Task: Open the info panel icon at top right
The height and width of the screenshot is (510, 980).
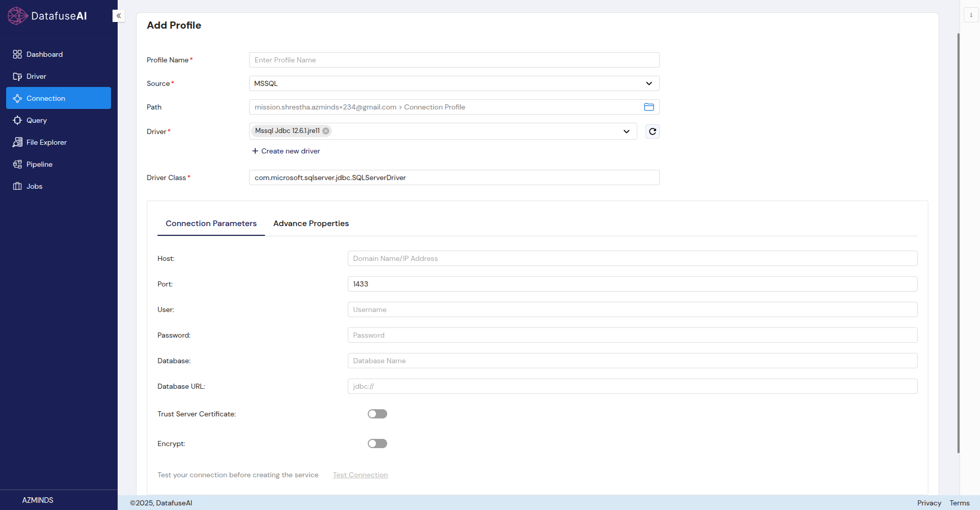Action: pos(971,15)
